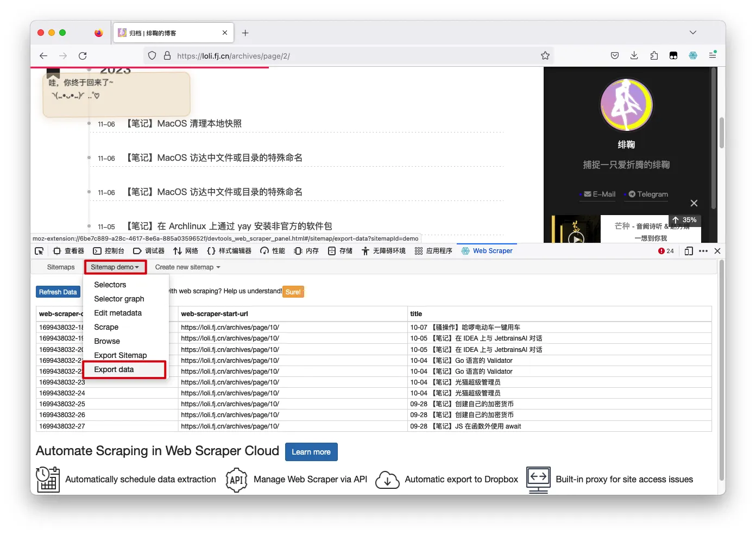Click the Pocket save icon in toolbar
The width and height of the screenshot is (756, 535).
click(x=614, y=55)
